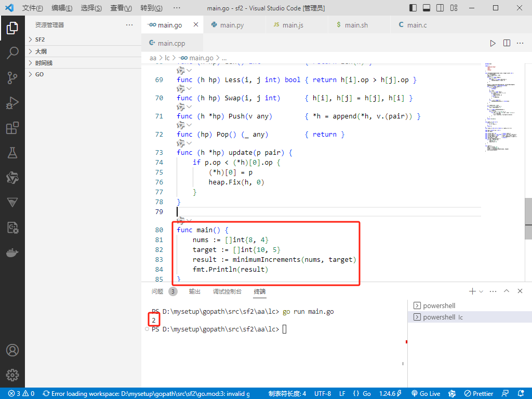Switch to 输出 output panel tab
This screenshot has height=399, width=532.
(194, 291)
